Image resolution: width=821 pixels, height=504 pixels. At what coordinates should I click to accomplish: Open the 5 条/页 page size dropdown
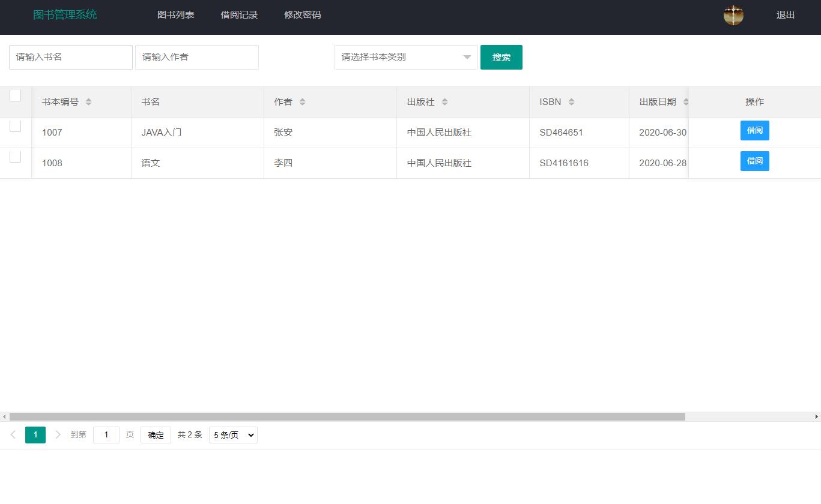(x=233, y=434)
